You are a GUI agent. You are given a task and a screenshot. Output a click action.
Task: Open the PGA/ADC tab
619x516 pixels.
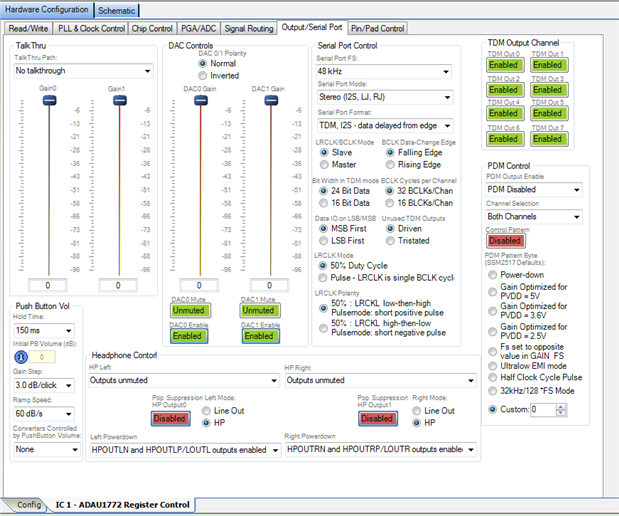point(199,28)
